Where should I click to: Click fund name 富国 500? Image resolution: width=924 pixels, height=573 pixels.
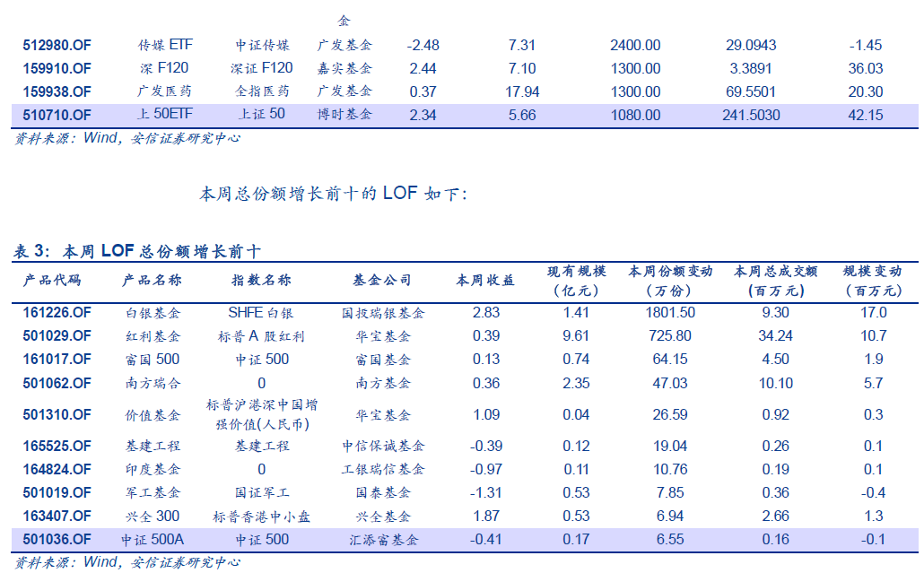[152, 360]
